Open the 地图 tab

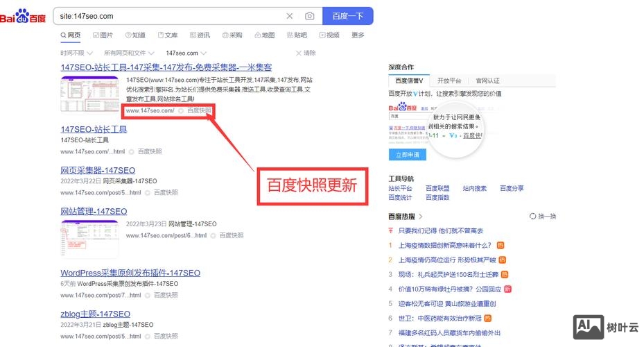(265, 35)
